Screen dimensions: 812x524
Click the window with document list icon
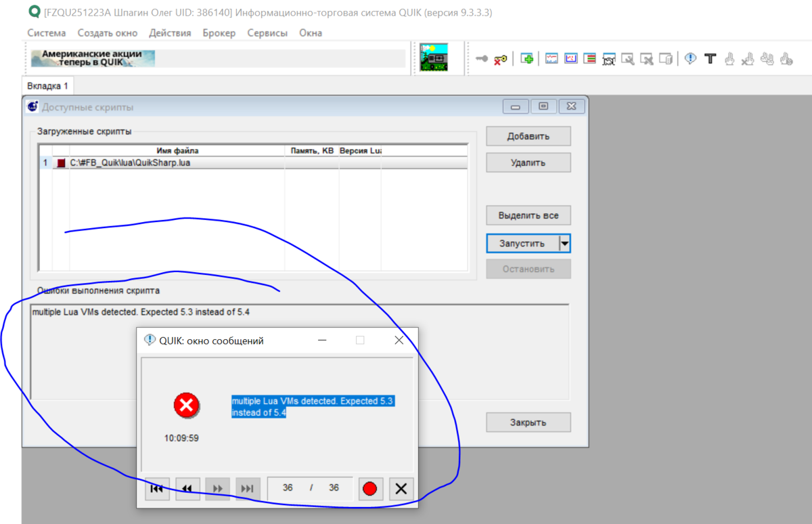(x=666, y=59)
